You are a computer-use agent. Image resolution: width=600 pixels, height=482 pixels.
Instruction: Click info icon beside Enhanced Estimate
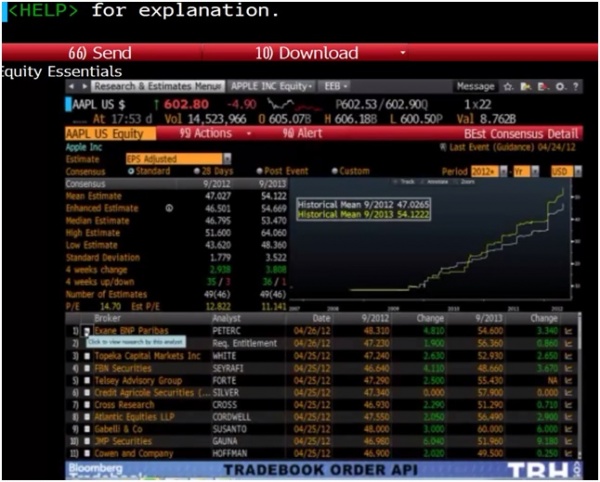coord(169,208)
